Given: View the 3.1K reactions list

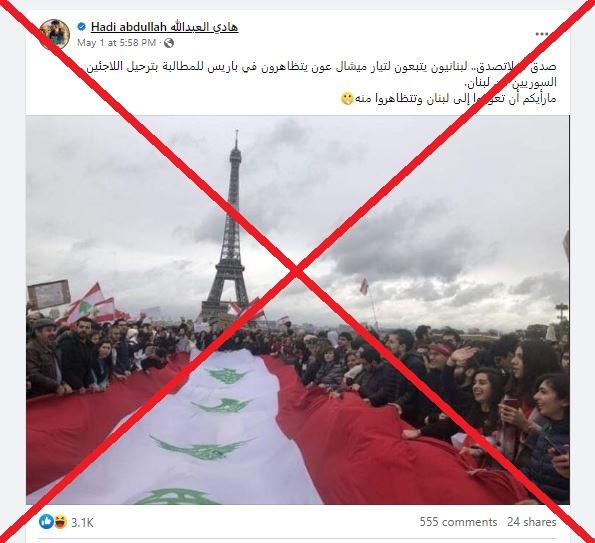Looking at the screenshot, I should [82, 523].
